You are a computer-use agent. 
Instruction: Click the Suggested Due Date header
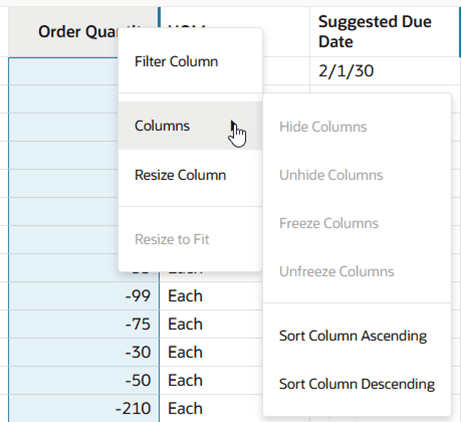(385, 32)
